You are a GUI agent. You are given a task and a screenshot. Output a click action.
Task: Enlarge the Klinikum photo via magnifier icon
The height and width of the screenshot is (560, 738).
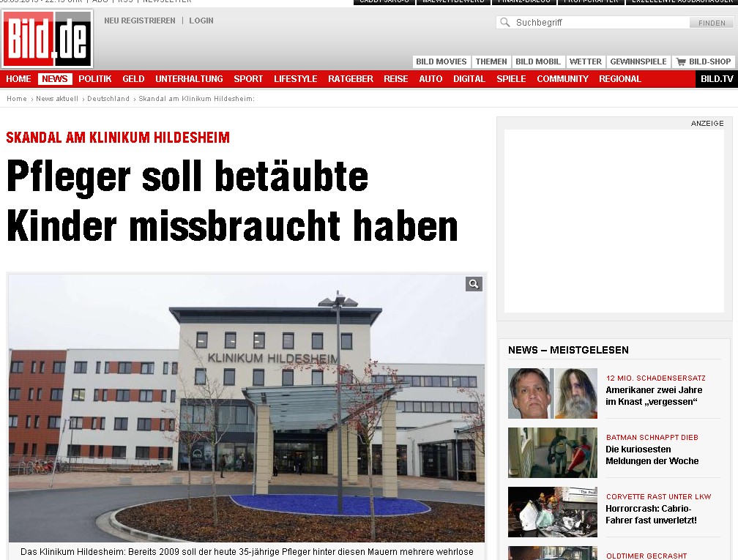tap(474, 284)
